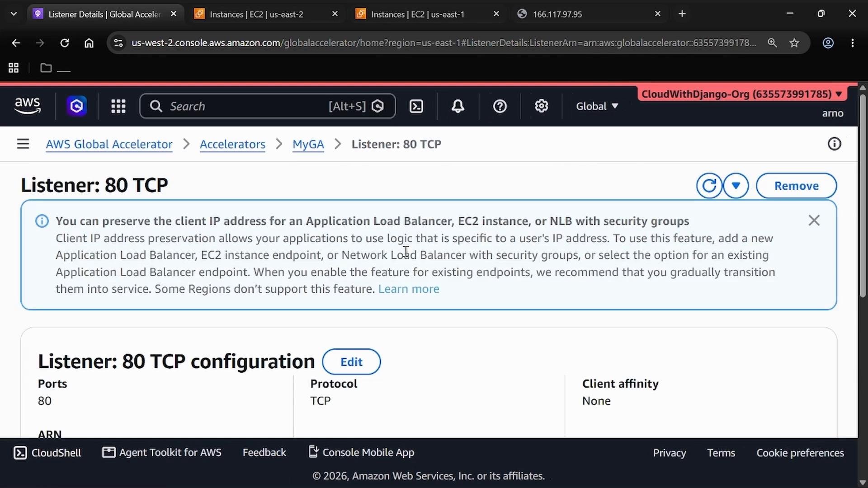Image resolution: width=868 pixels, height=488 pixels.
Task: Open the browser apps grid shortcut
Action: coord(14,68)
